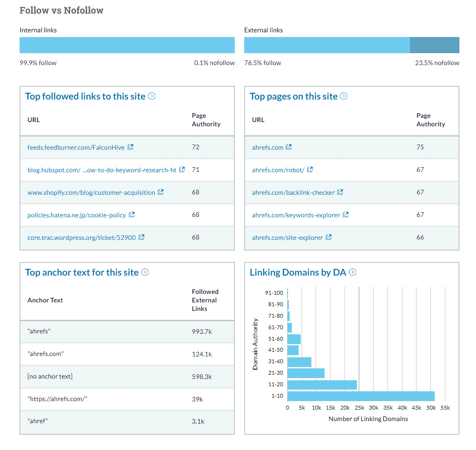Click the Number of Linking Domains axis label
The image size is (476, 450).
368,419
